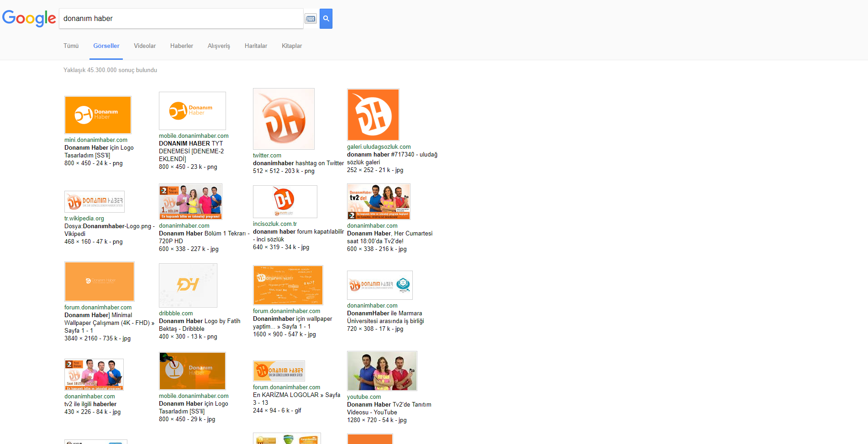The image size is (868, 444).
Task: Open 'Donanimhaber için wallpaper yaptım' title
Action: tap(293, 323)
